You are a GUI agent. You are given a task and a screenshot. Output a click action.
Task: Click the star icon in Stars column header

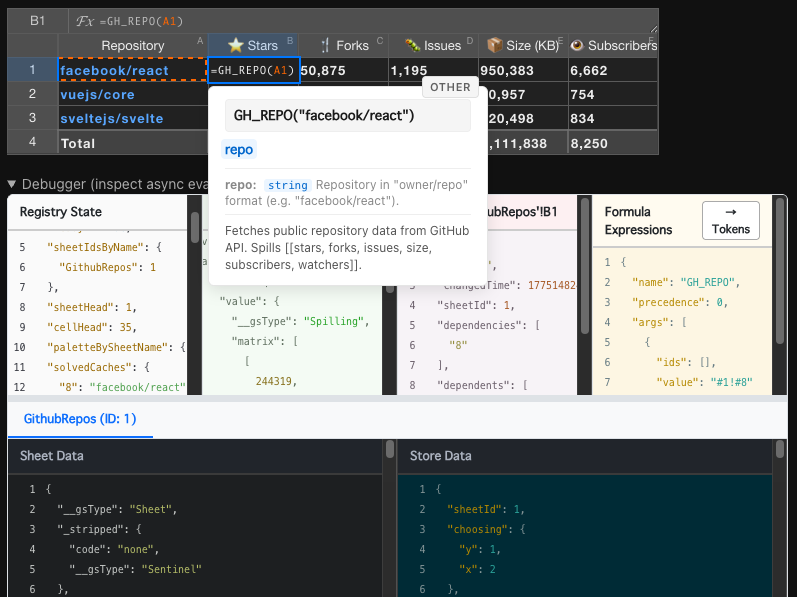coord(235,45)
